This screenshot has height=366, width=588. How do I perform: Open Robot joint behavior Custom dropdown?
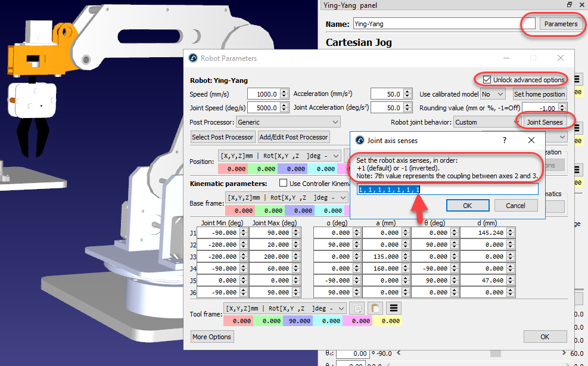(486, 122)
